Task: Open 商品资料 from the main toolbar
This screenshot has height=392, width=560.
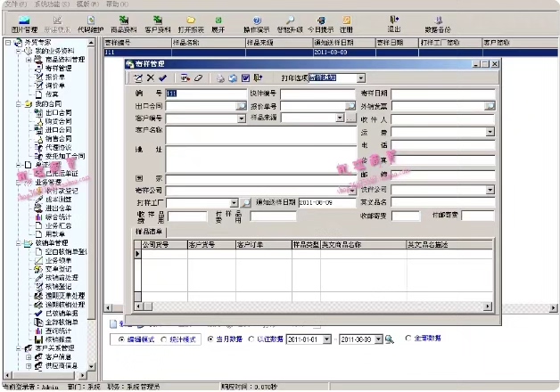Action: click(x=123, y=22)
